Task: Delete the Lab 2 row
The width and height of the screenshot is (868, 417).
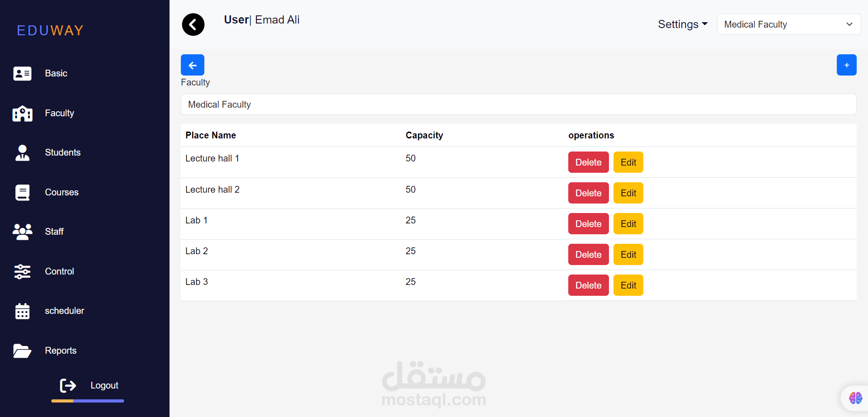Action: tap(588, 255)
